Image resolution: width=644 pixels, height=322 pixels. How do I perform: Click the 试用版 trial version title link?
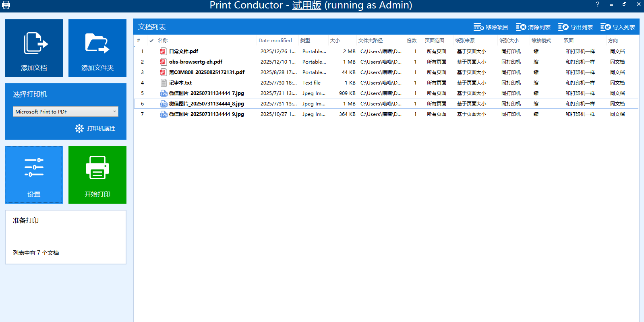(x=306, y=5)
